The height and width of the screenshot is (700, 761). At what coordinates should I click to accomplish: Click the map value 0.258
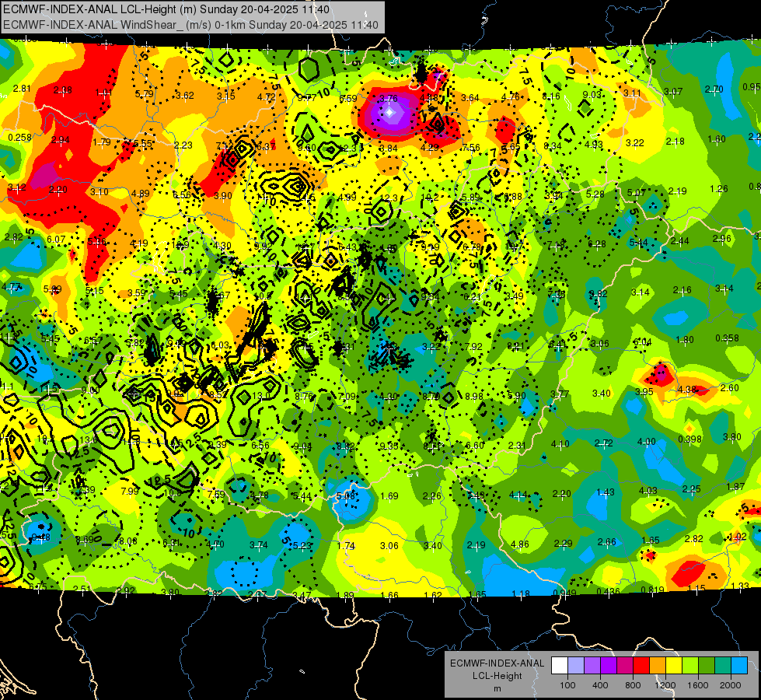[20, 138]
